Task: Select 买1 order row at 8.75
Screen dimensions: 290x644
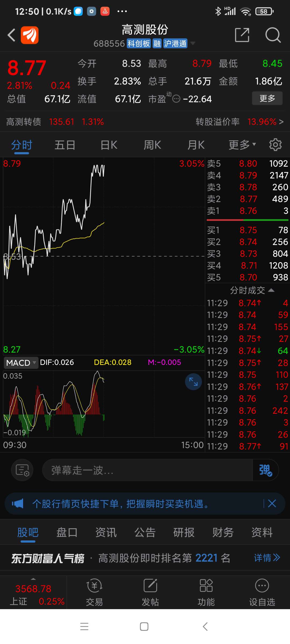Action: click(x=248, y=230)
